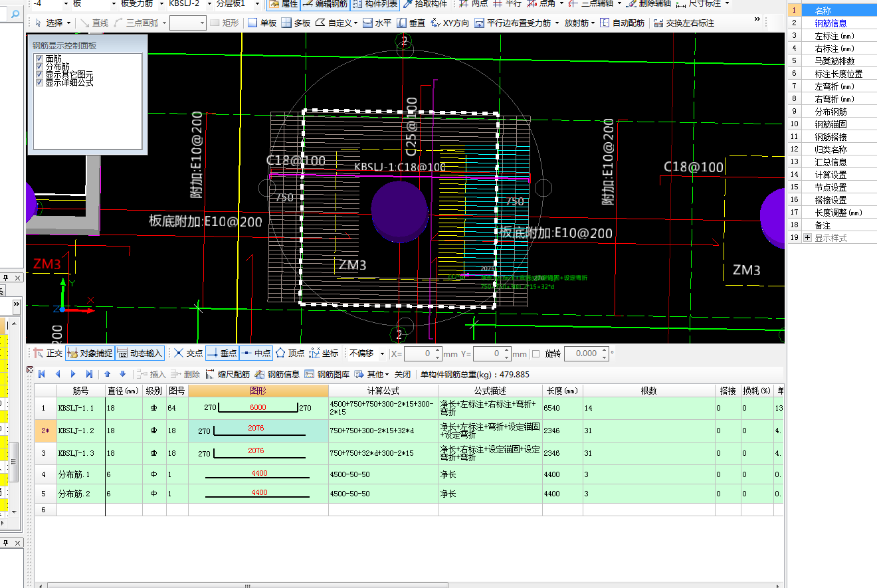The image size is (877, 588).
Task: Tick the 旋转 rotate checkbox
Action: [536, 353]
